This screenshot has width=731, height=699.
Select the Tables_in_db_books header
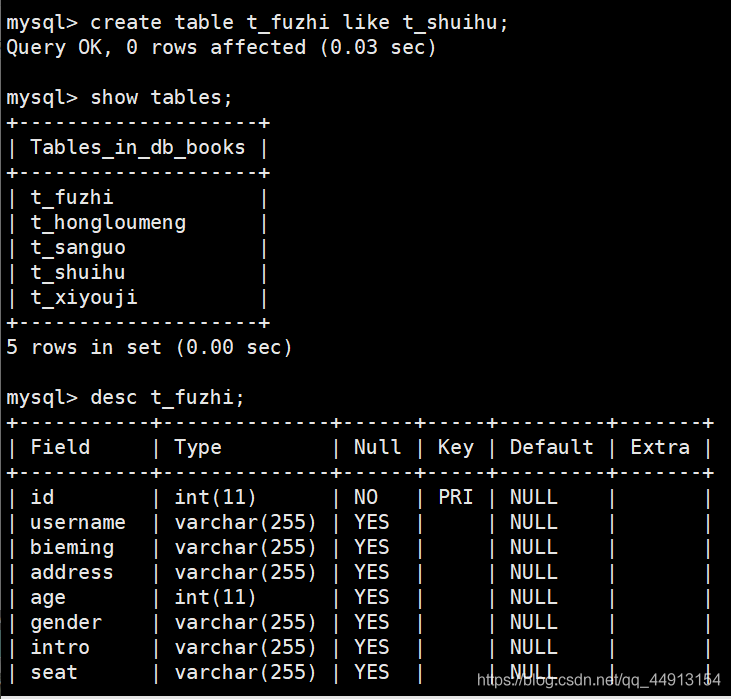click(138, 148)
